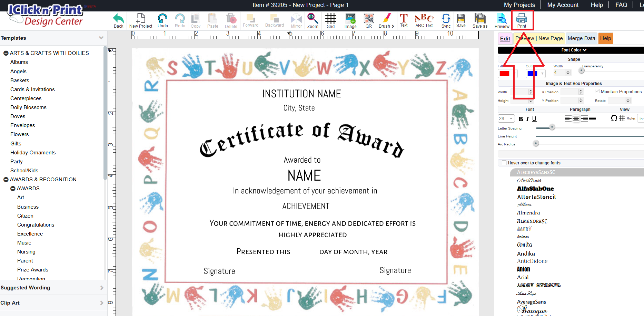
Task: Enable Hover over to change fonts
Action: [504, 163]
